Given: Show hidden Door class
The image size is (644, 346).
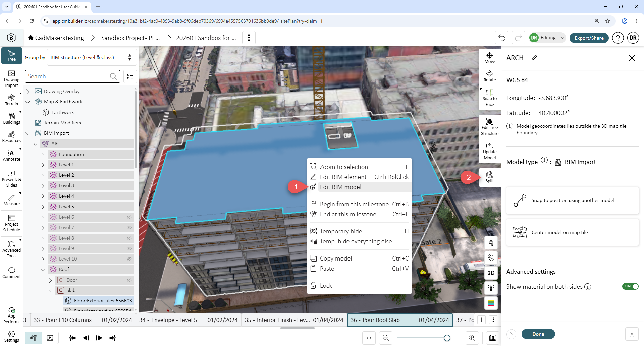Looking at the screenshot, I should point(129,280).
